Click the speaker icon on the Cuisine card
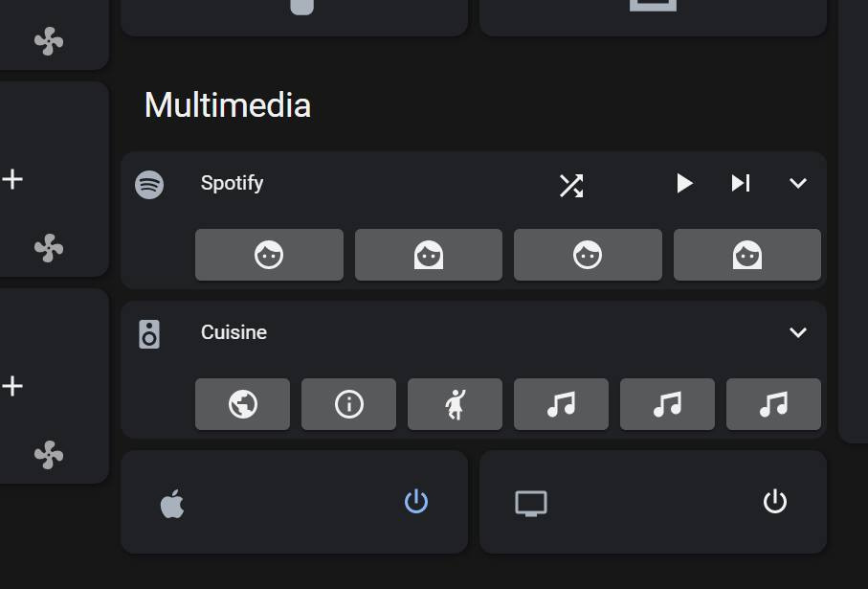 [150, 332]
